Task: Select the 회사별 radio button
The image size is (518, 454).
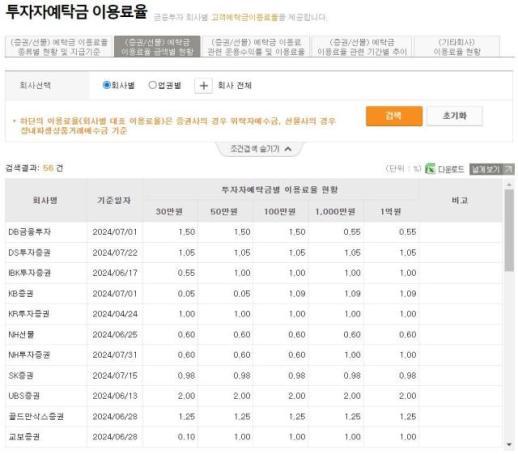Action: pos(106,85)
